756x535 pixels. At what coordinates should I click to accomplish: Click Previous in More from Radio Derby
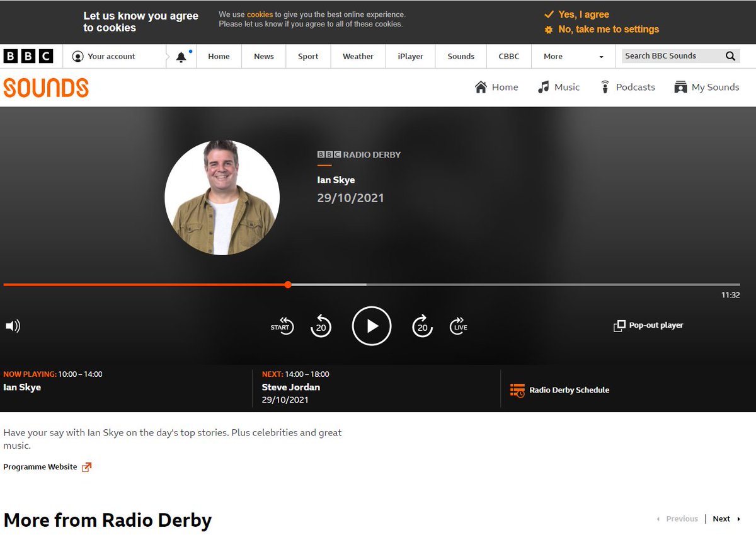pyautogui.click(x=677, y=519)
